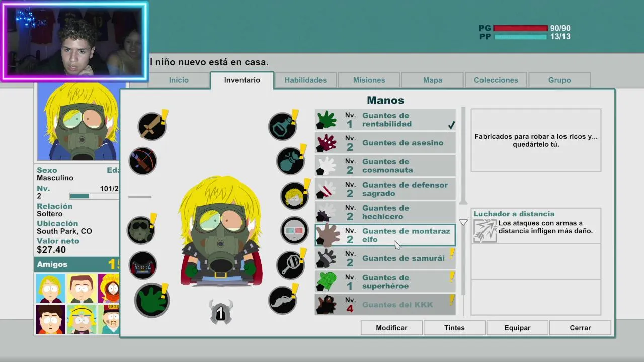
Task: Select the Guantes de asesino name text
Action: pos(403,143)
